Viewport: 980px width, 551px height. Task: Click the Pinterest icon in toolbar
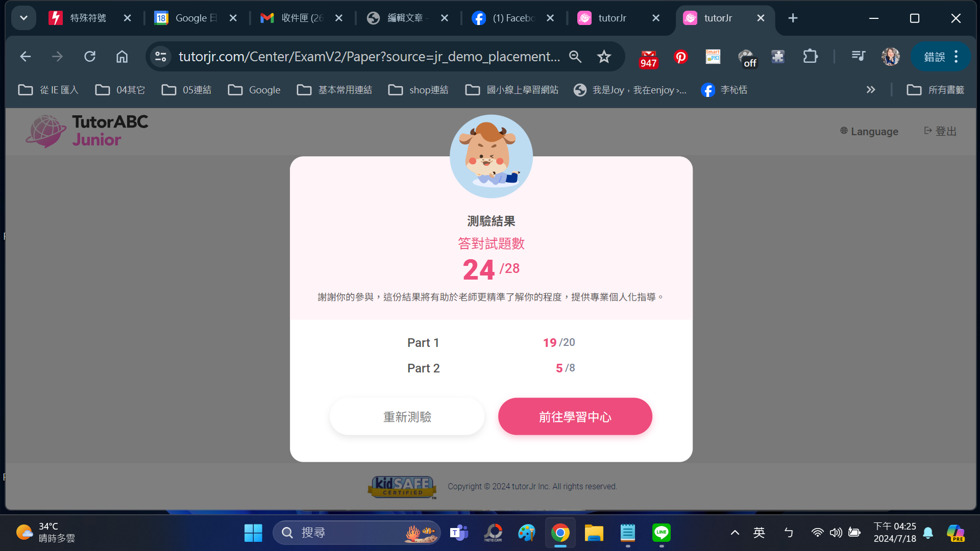680,56
